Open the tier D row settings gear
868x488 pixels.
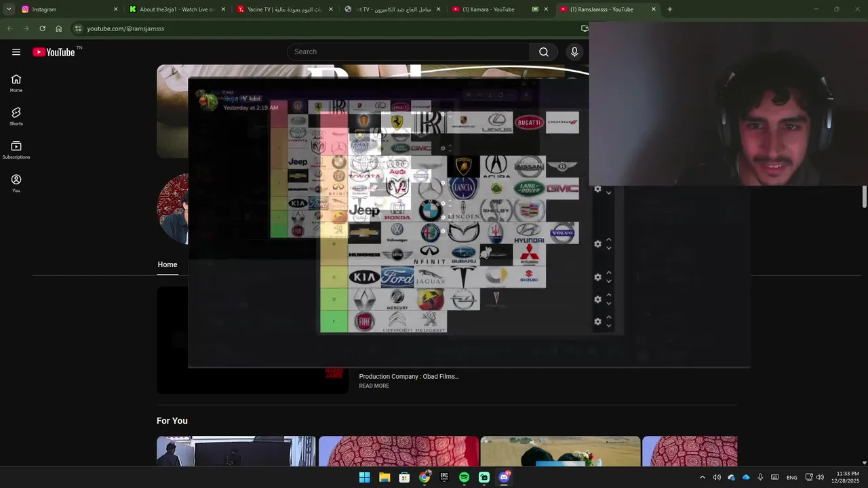[x=597, y=299]
